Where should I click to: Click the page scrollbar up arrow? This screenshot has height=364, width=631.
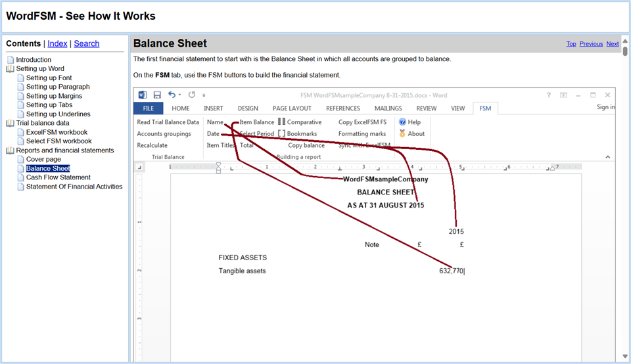pos(625,41)
